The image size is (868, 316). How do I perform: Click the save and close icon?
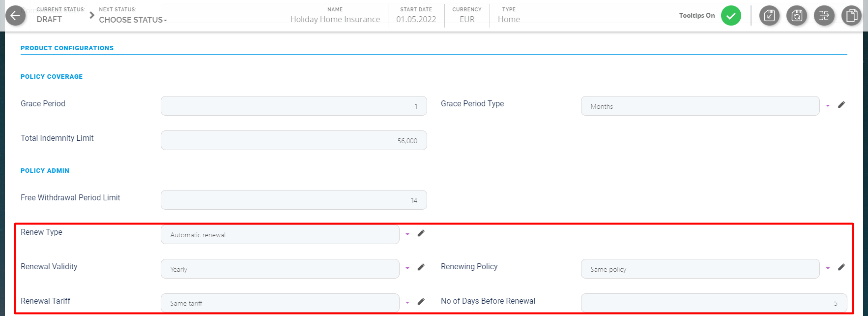769,16
